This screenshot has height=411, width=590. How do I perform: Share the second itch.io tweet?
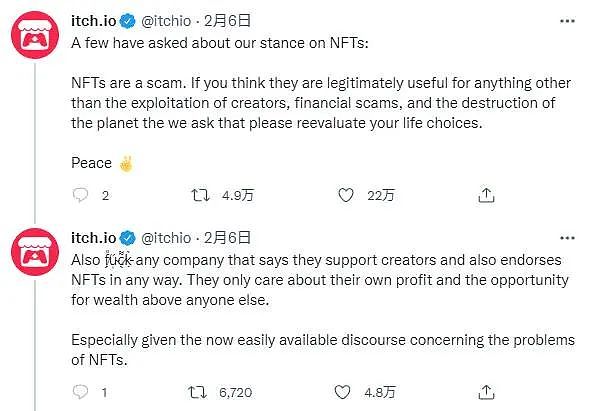[x=486, y=392]
